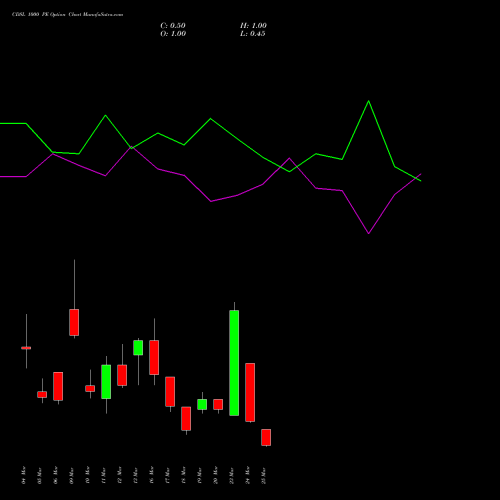The height and width of the screenshot is (500, 500).
Task: Select the 24 Mar date axis label
Action: pos(248,475)
